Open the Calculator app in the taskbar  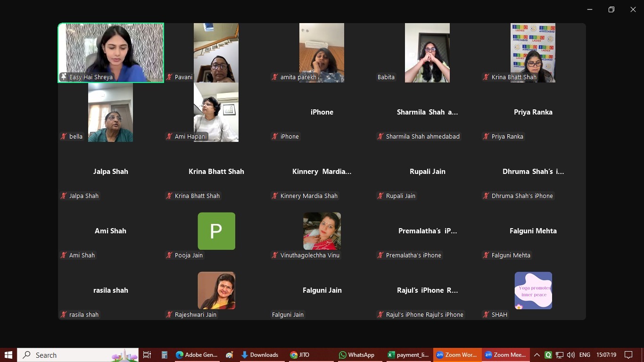(x=165, y=355)
